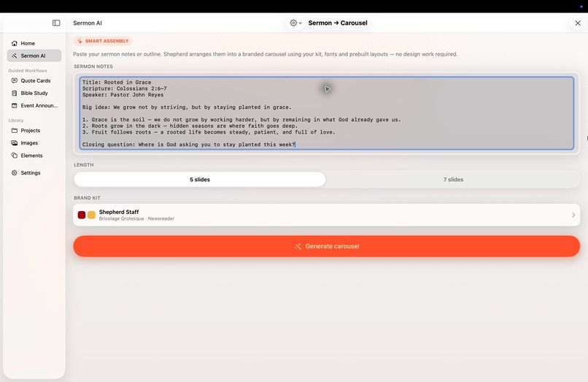
Task: Click the yellow brand color swatch
Action: [91, 215]
